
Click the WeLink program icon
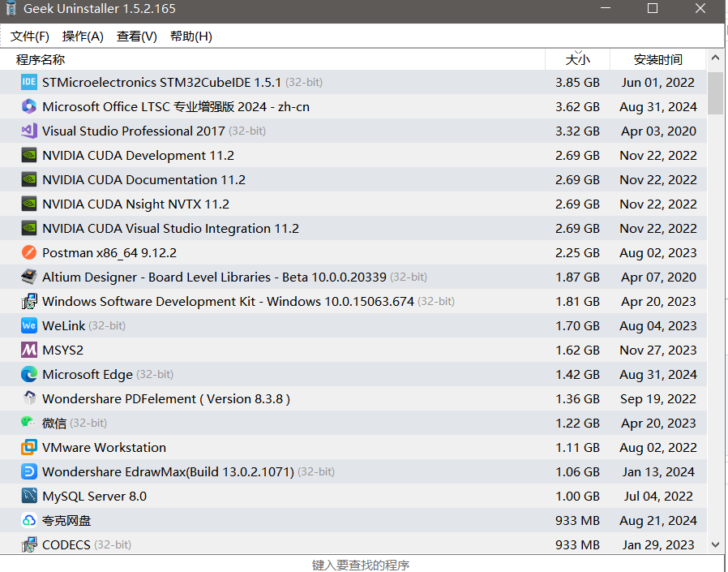(29, 325)
